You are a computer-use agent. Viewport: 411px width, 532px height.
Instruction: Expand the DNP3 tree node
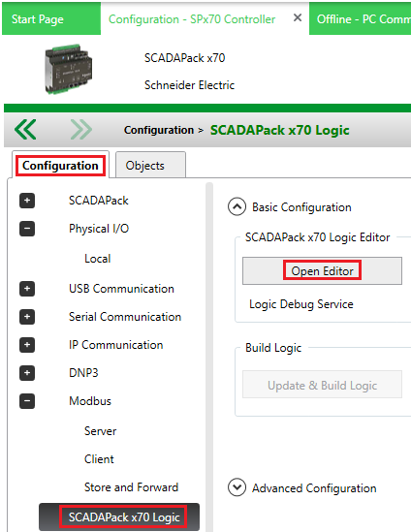coord(27,373)
